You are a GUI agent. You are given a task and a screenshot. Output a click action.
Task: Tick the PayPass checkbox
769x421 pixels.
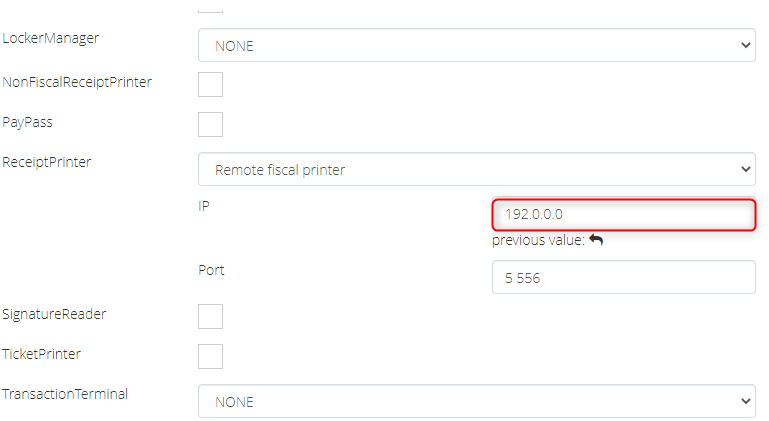(x=210, y=124)
